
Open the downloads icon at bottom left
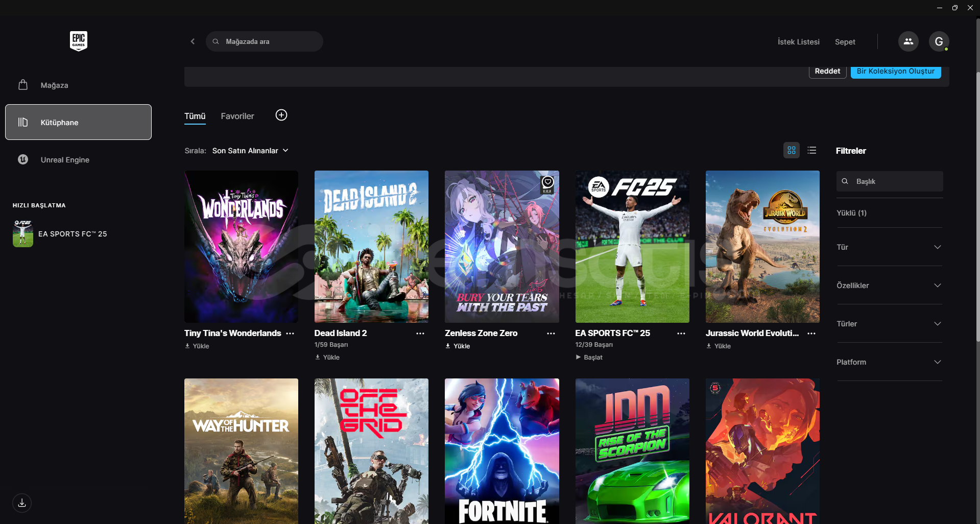pyautogui.click(x=22, y=503)
